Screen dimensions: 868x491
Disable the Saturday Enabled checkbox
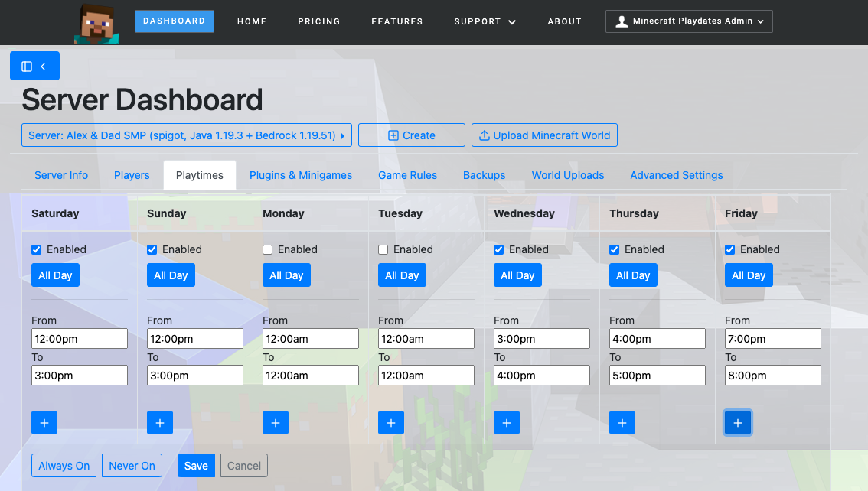point(36,249)
